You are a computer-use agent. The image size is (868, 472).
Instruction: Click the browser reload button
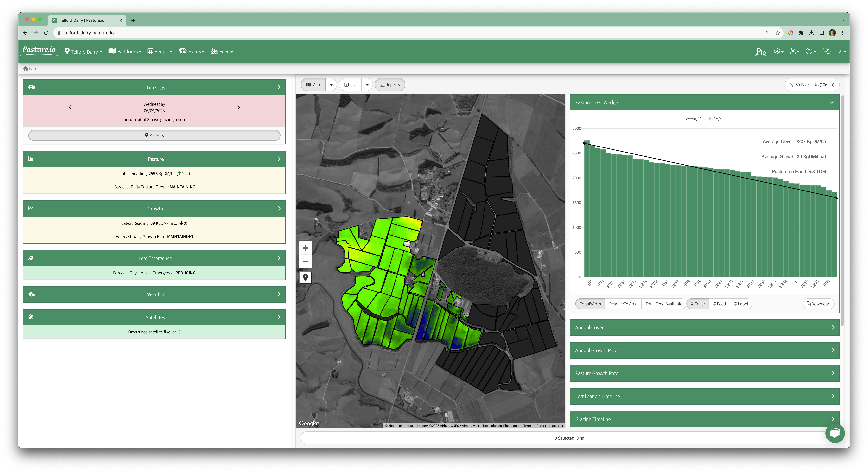[46, 33]
